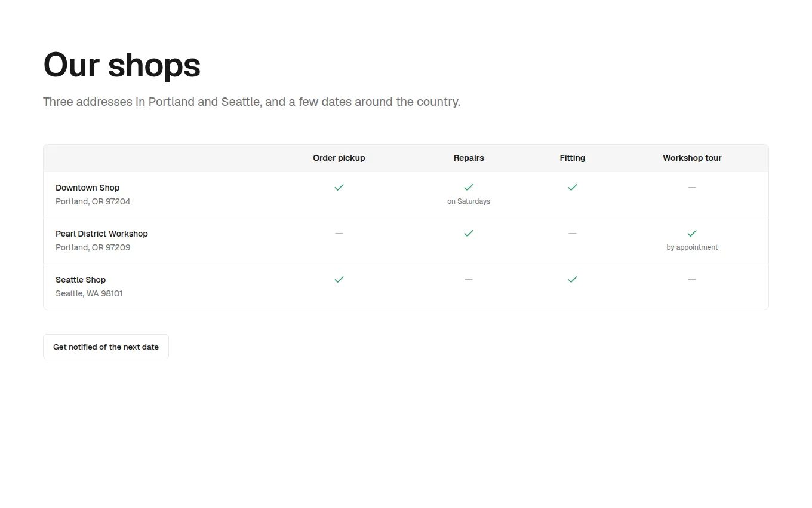Click the Downtown Shop name
812x508 pixels.
(88, 188)
